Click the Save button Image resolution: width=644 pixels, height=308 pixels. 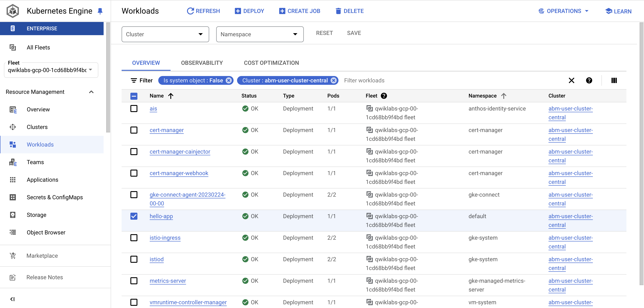354,33
